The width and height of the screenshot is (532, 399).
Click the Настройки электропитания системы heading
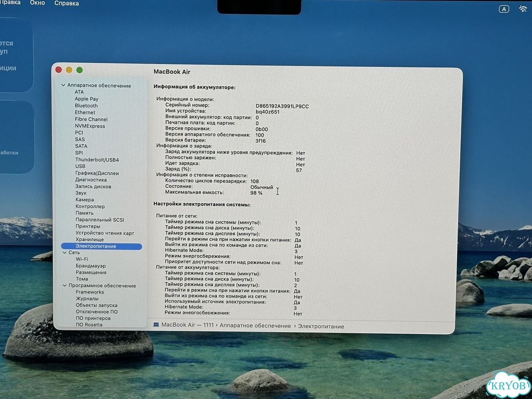(x=202, y=204)
